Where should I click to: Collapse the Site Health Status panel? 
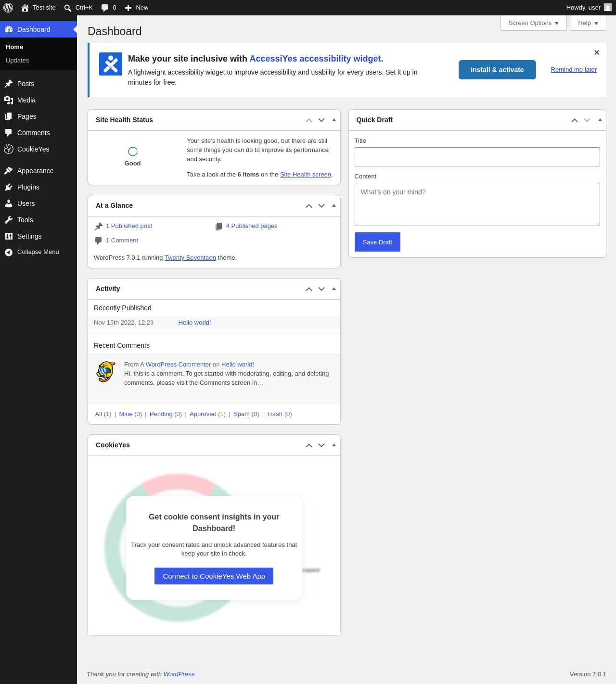[x=334, y=120]
